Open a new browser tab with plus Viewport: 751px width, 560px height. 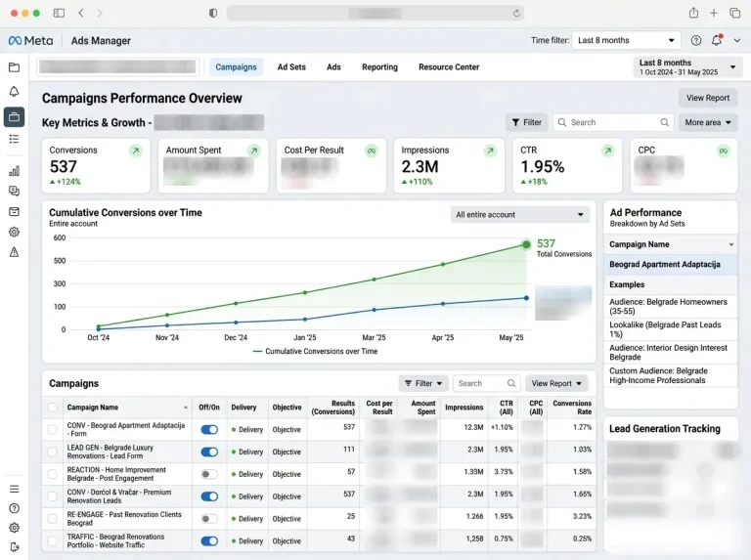(714, 14)
